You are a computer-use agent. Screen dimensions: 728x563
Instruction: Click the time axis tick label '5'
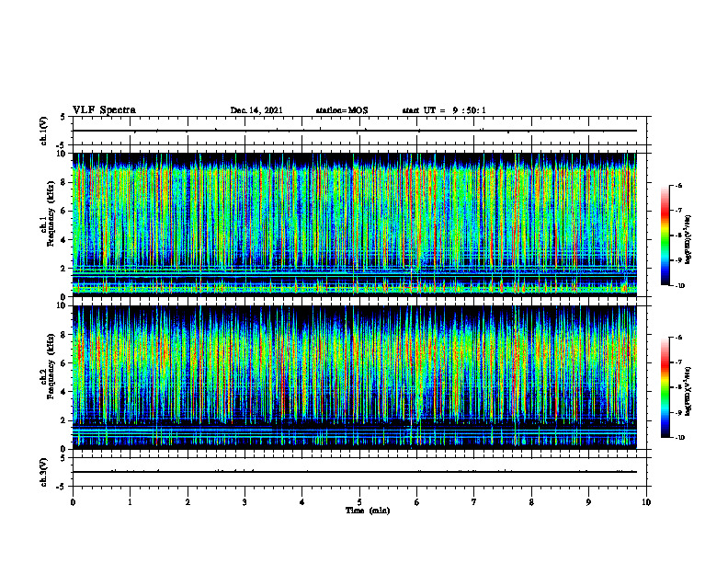coord(359,502)
